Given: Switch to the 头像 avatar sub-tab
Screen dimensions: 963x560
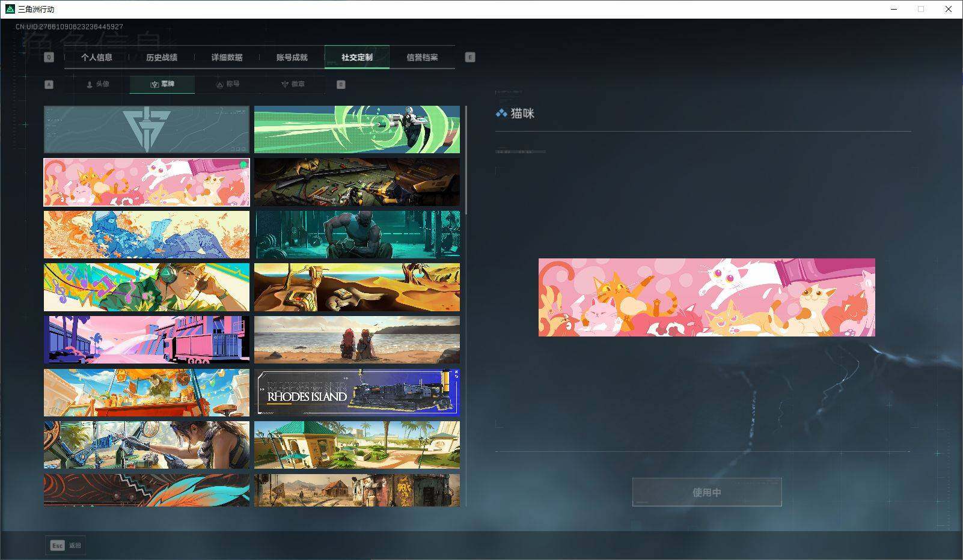Looking at the screenshot, I should 97,85.
